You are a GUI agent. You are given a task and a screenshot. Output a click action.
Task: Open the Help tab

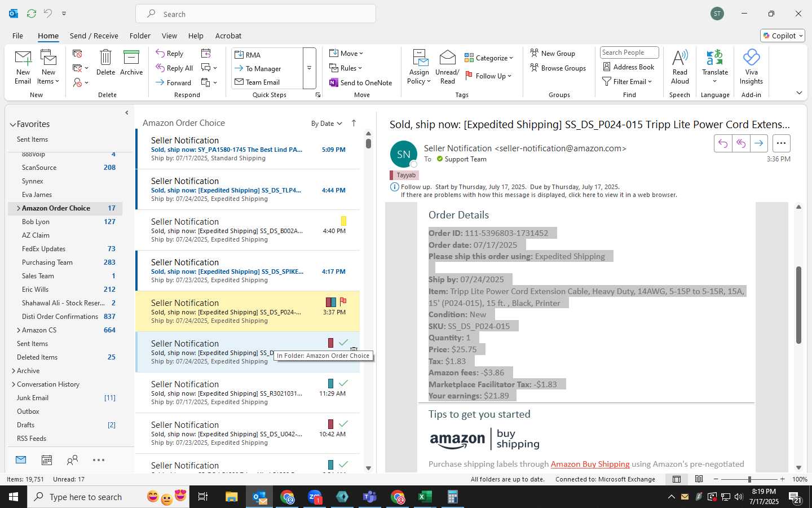pos(196,36)
